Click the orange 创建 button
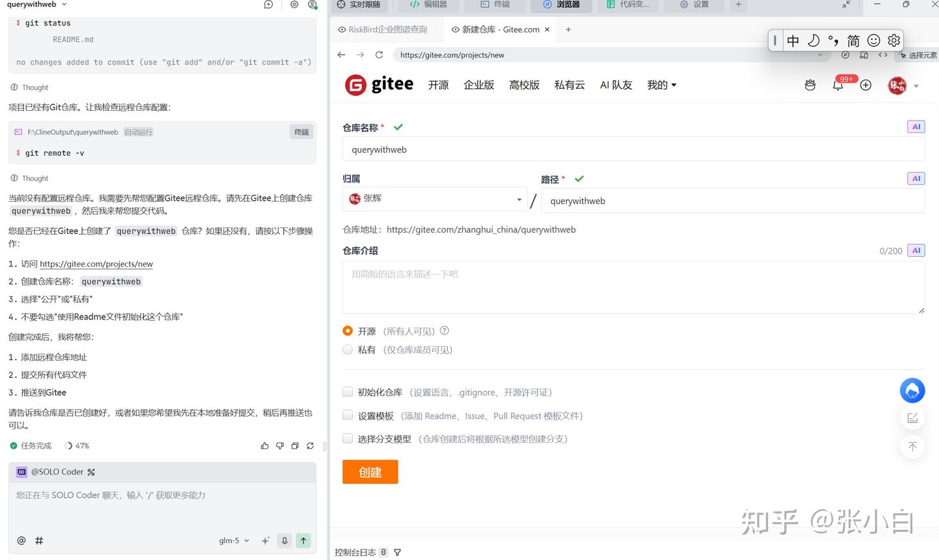 point(370,472)
